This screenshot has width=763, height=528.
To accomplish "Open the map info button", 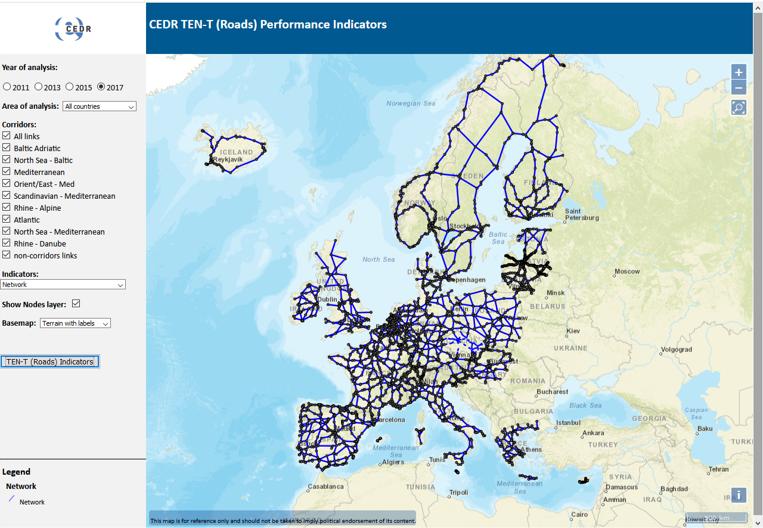I will (x=738, y=495).
